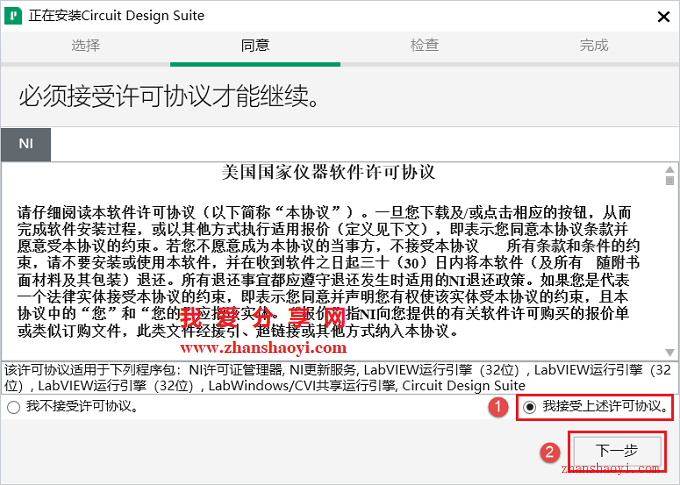The image size is (680, 485).
Task: Click the license text scrollbar thumb
Action: click(x=670, y=180)
